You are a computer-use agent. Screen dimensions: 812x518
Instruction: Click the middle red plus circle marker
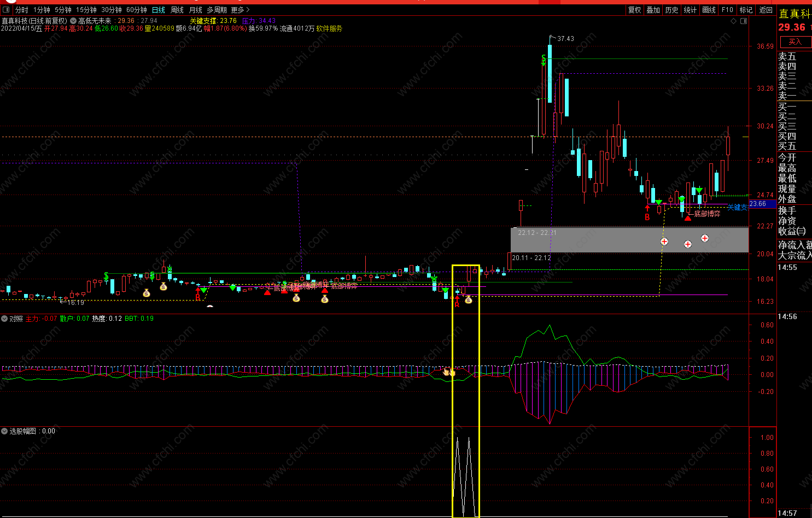pyautogui.click(x=688, y=244)
